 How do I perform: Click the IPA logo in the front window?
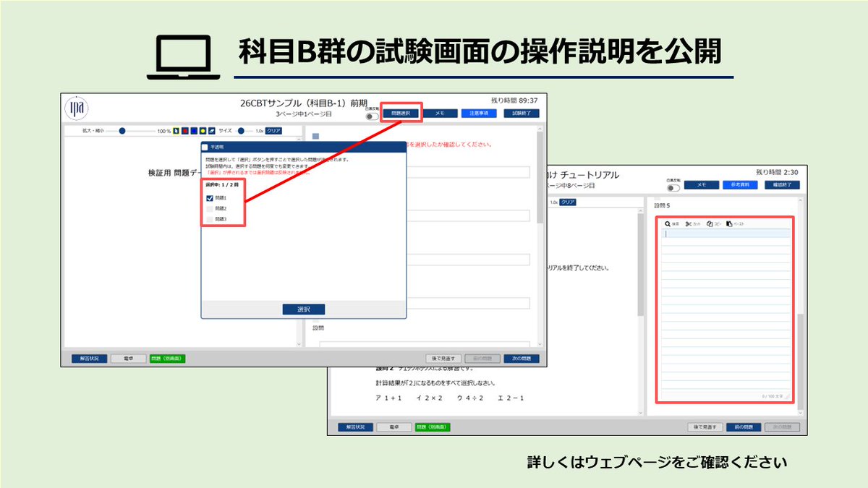[77, 108]
